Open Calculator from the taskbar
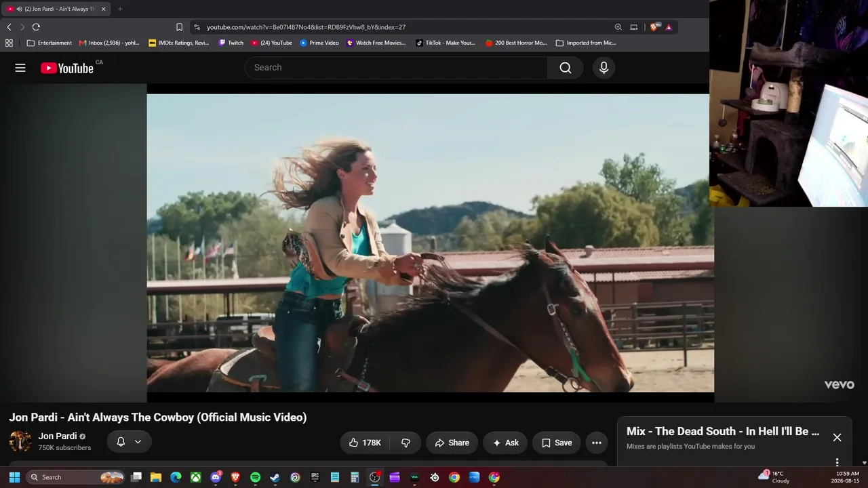 (x=354, y=477)
